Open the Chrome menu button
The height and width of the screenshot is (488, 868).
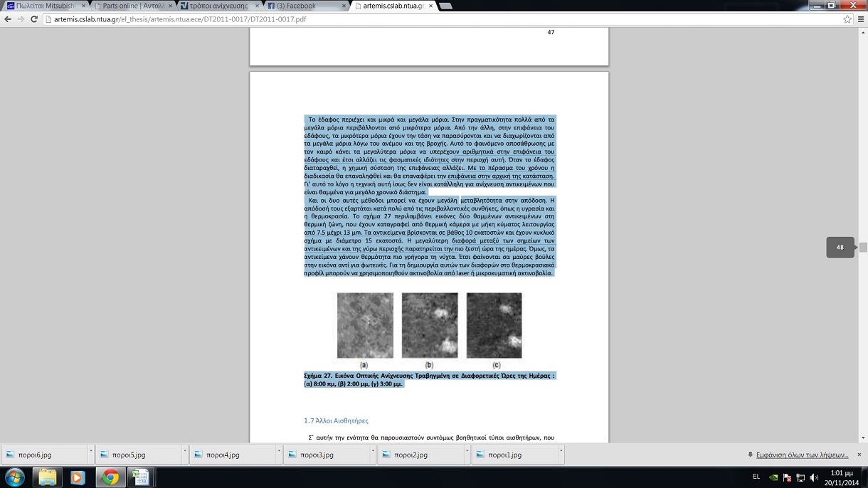pos(859,19)
